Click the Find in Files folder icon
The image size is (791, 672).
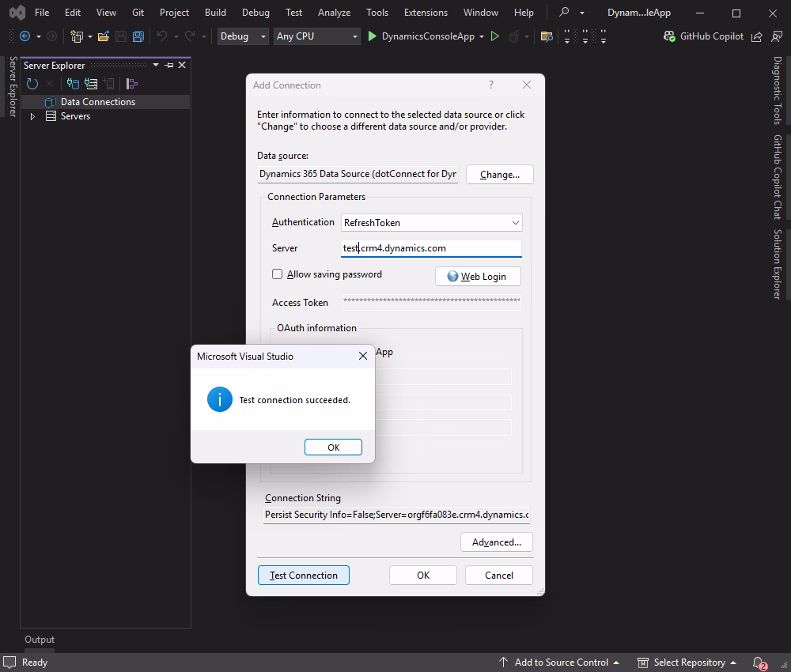coord(547,36)
